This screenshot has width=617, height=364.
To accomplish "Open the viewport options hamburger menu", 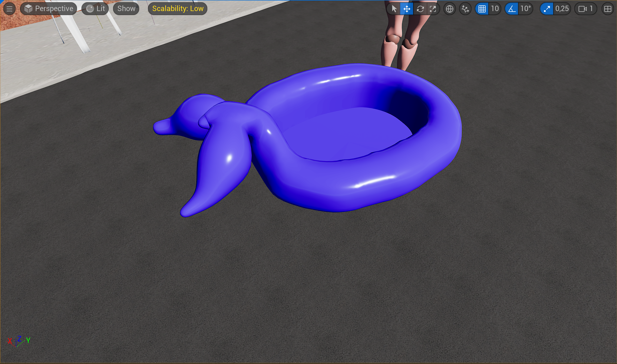I will (x=9, y=9).
